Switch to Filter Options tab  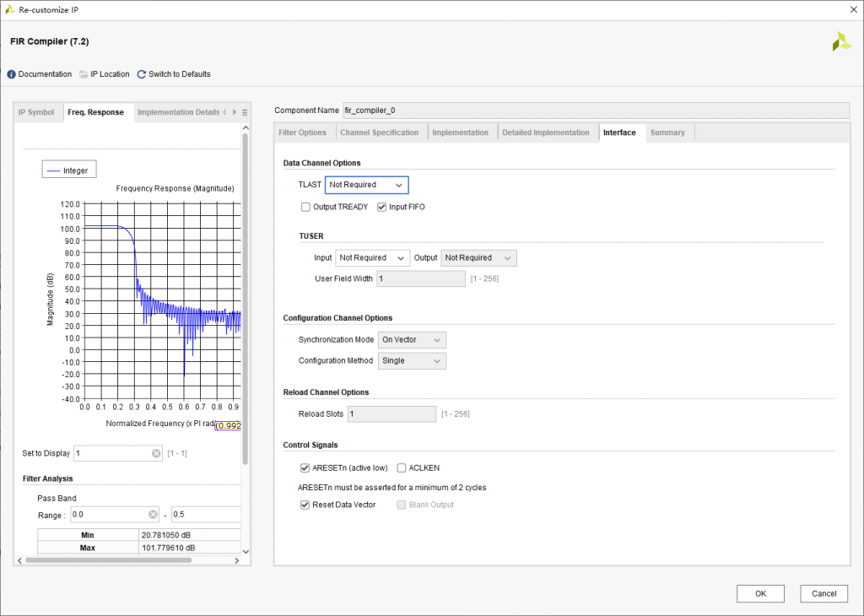click(303, 132)
